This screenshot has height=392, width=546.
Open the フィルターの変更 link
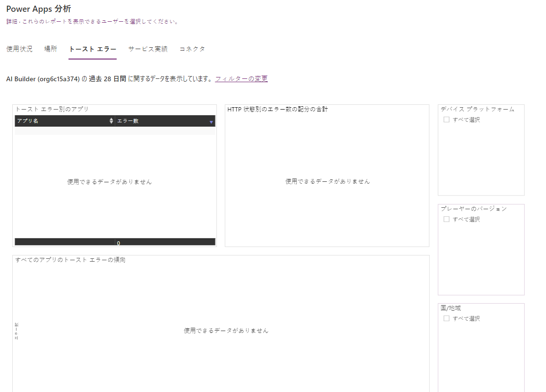(242, 78)
